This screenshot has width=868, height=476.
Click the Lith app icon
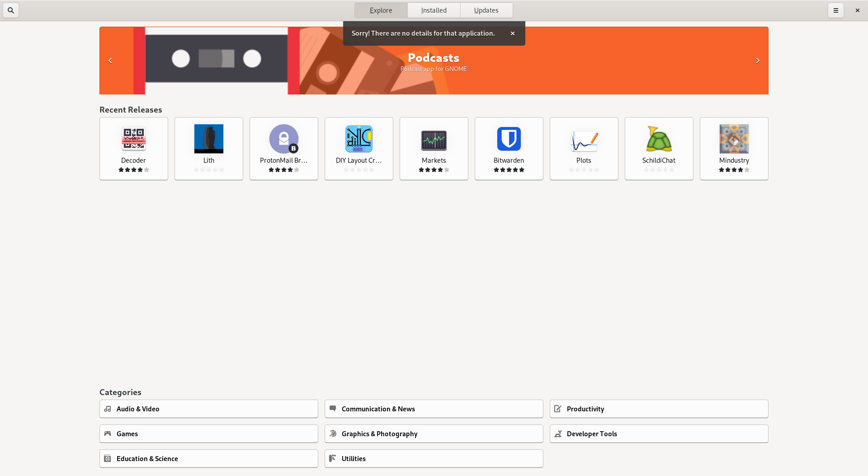pos(209,139)
